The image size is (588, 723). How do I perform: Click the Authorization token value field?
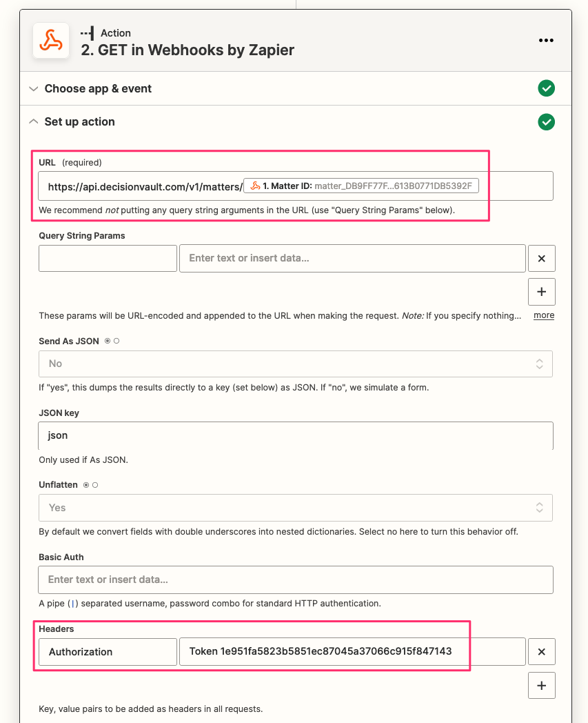(352, 651)
